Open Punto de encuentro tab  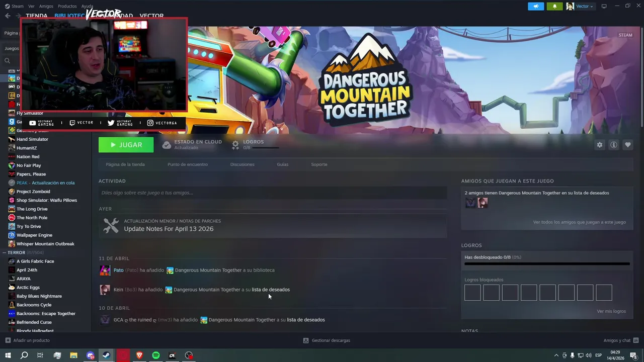[188, 164]
